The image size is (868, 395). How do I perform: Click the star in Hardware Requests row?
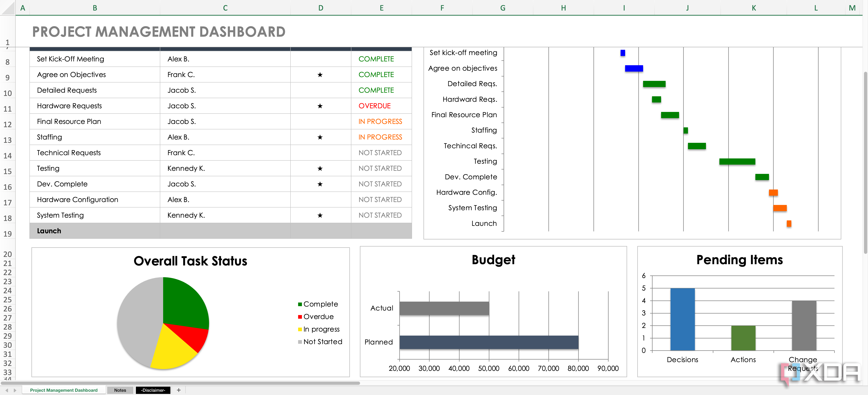pos(320,106)
